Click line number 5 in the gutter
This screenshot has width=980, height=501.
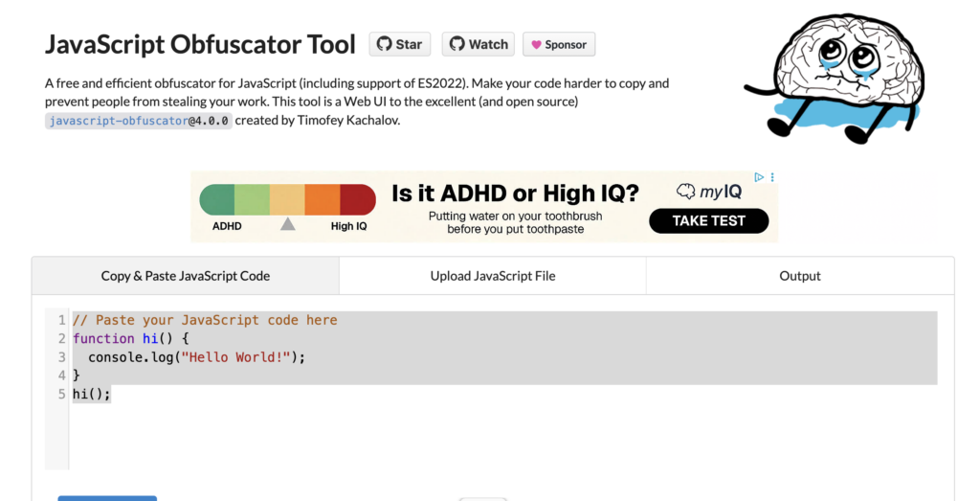tap(61, 394)
